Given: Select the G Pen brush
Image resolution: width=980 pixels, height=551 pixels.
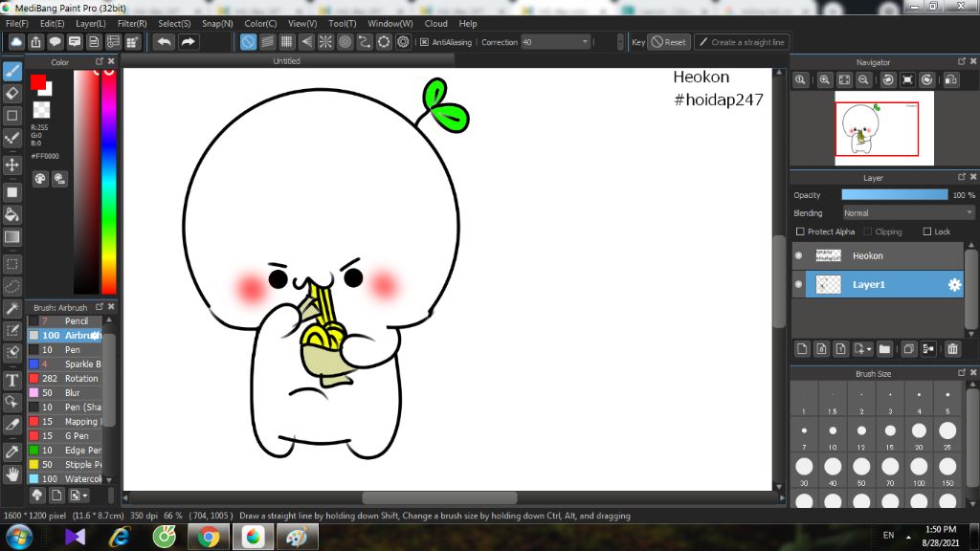Looking at the screenshot, I should point(65,436).
